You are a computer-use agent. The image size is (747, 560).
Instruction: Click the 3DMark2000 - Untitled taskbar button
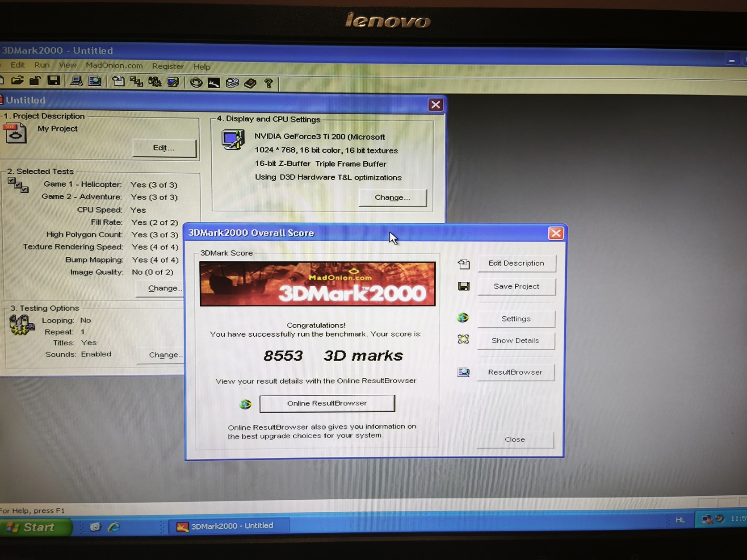coord(230,526)
